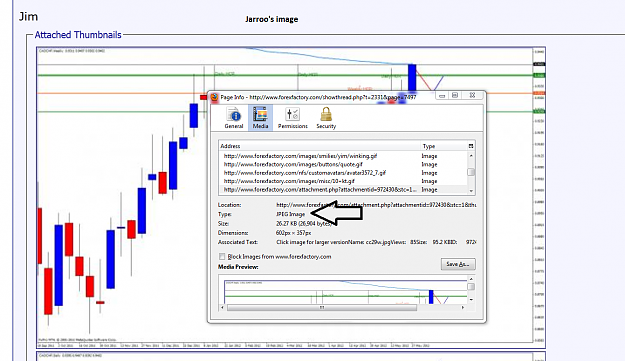625x361 pixels.
Task: Open the Permissions tab
Action: [x=293, y=118]
